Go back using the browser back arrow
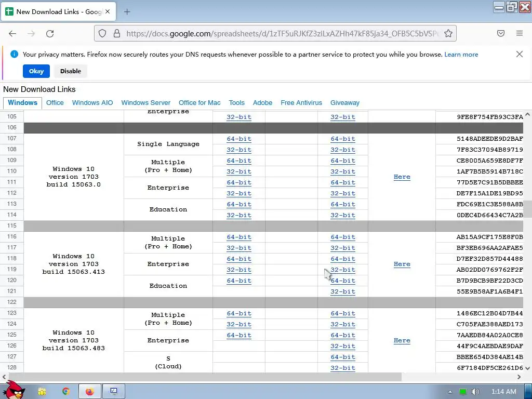This screenshot has height=399, width=532. pyautogui.click(x=12, y=33)
